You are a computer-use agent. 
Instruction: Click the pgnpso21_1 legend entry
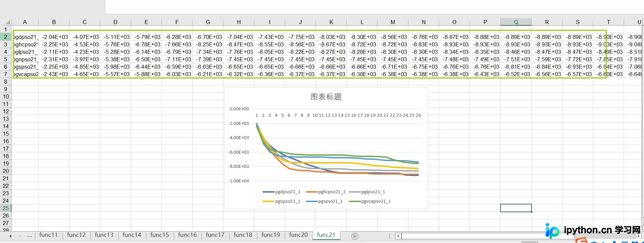(x=281, y=201)
